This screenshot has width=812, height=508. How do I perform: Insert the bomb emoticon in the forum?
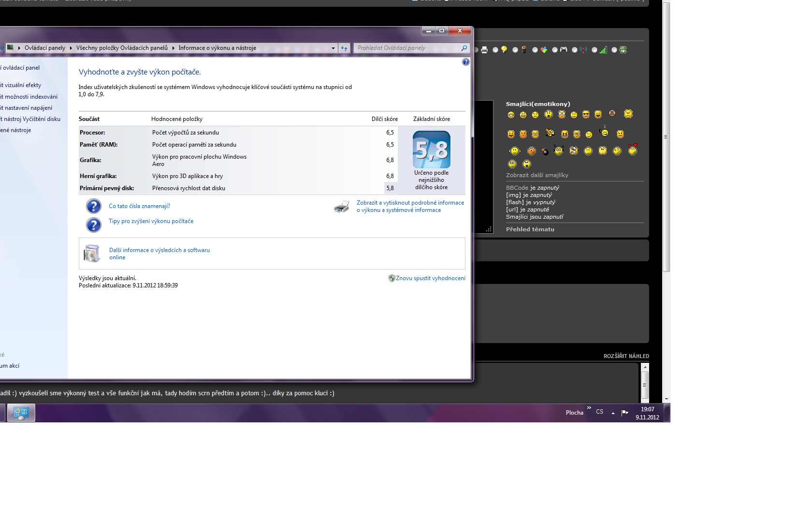[545, 151]
